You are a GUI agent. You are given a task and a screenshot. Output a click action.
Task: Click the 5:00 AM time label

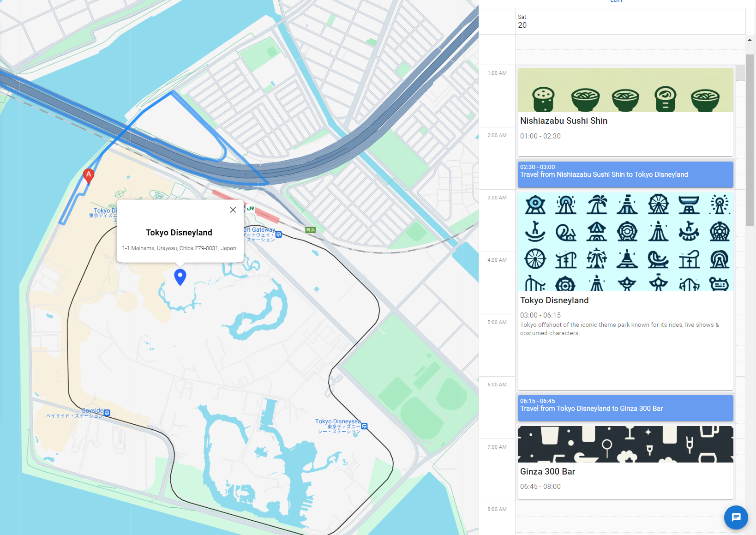tap(497, 322)
